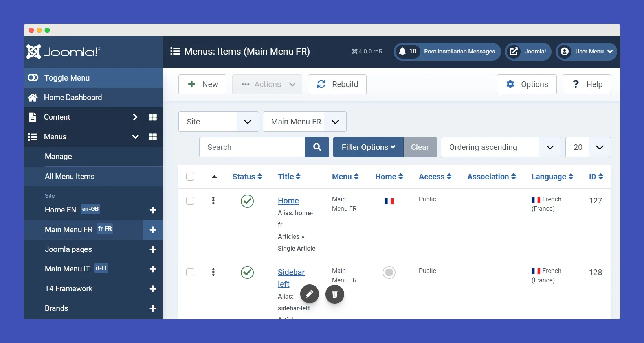Viewport: 644px width, 343px height.
Task: Click the Clear filters button
Action: point(420,147)
